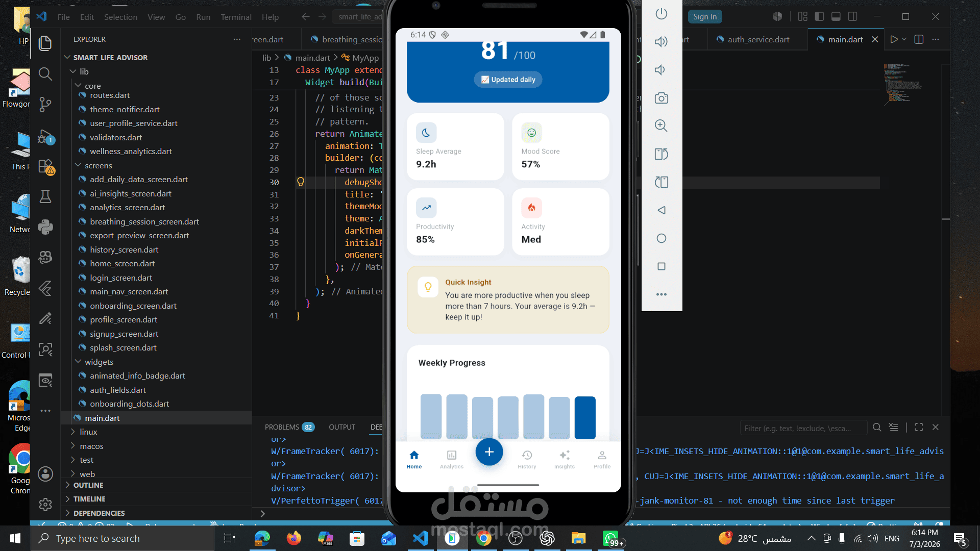This screenshot has width=980, height=551.
Task: Click the taskbar search box
Action: click(x=122, y=538)
